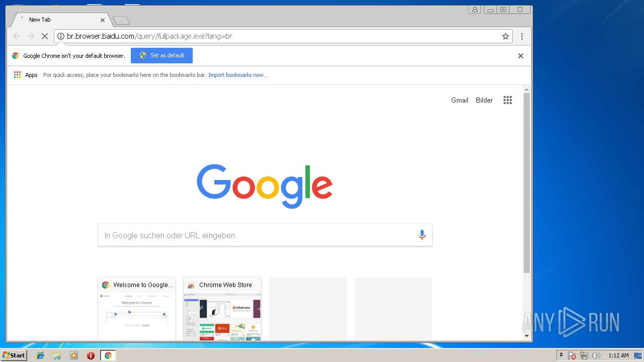Open the Chrome three-dot menu
644x362 pixels.
tap(522, 36)
